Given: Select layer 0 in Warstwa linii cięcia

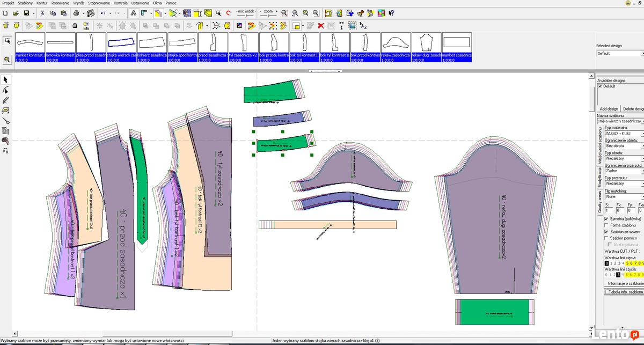Looking at the screenshot, I should click(x=607, y=263).
